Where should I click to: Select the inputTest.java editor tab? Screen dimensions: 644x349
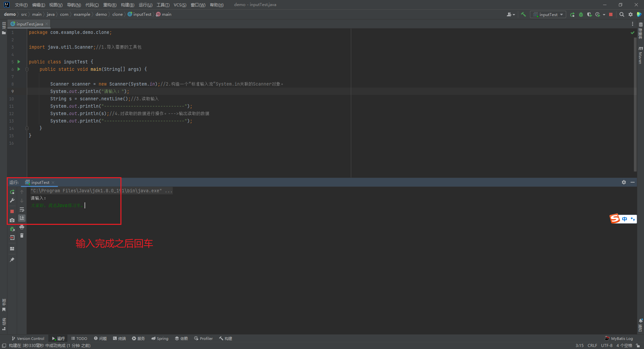pos(30,24)
